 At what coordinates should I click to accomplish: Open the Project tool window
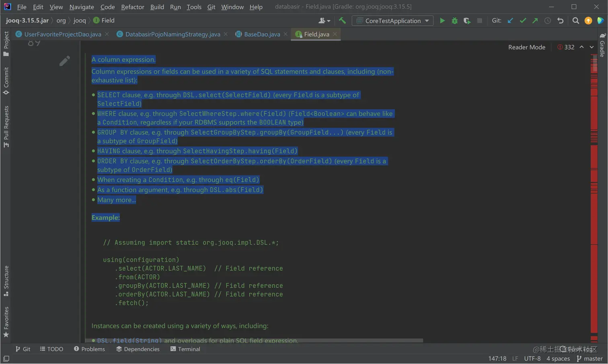click(6, 44)
